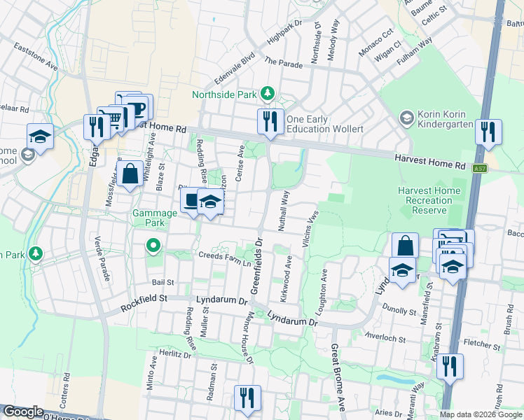Click the laptop marker near Gammage Park
The width and height of the screenshot is (524, 420).
189,200
